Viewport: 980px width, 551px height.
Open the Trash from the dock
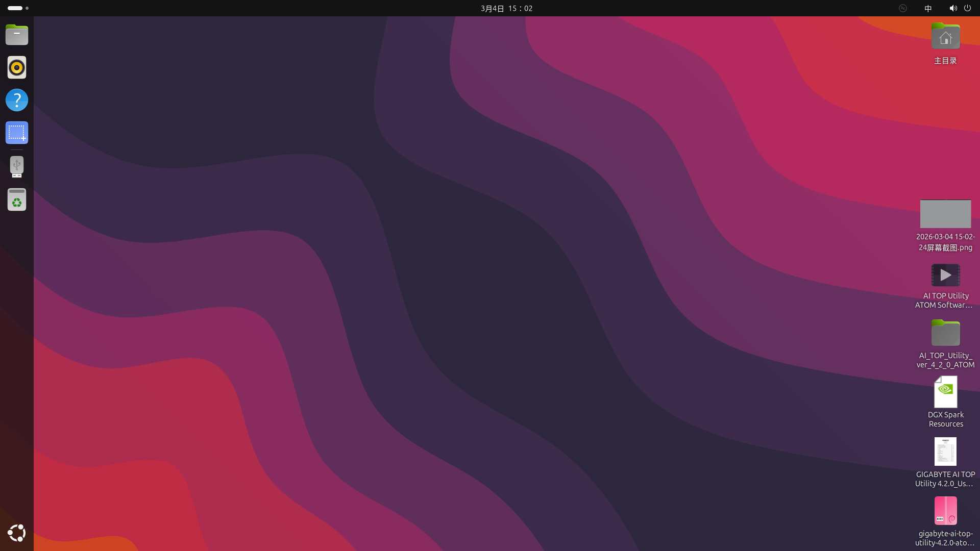click(17, 200)
